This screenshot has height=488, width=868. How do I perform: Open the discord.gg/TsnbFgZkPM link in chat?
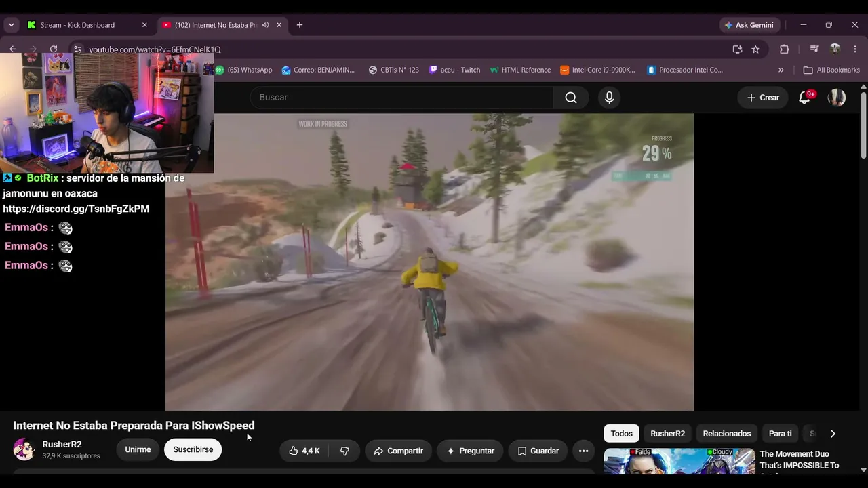tap(76, 209)
